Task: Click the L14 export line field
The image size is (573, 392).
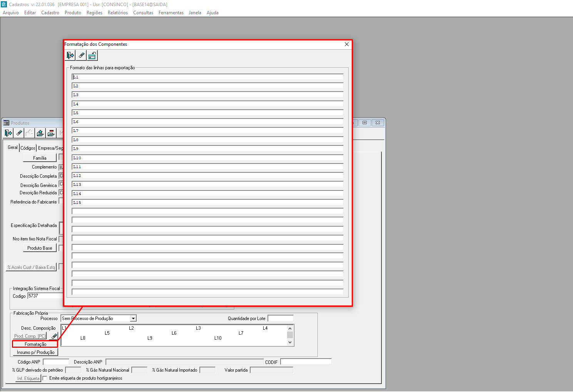Action: click(207, 193)
